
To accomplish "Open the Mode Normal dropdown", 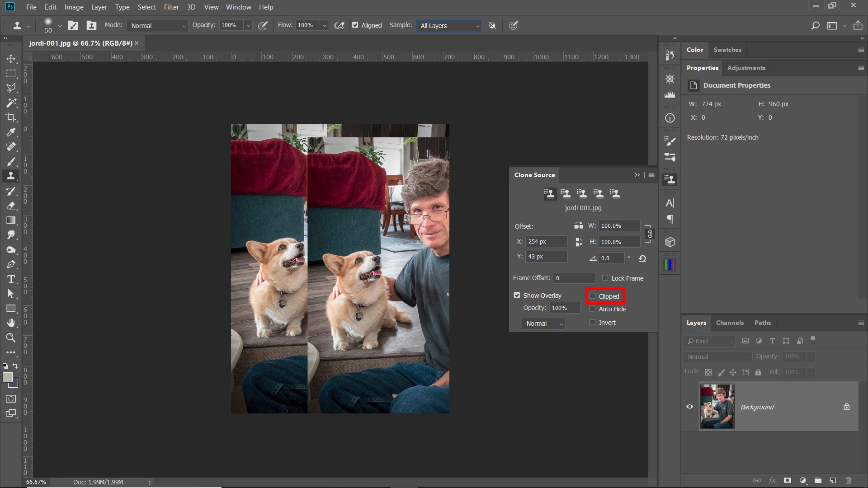I will (x=157, y=26).
